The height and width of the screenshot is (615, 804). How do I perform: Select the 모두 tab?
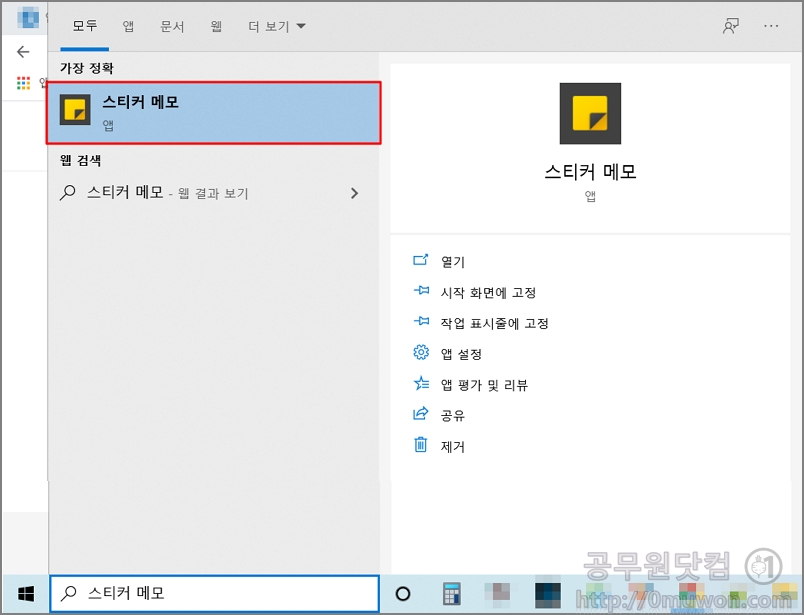point(85,26)
